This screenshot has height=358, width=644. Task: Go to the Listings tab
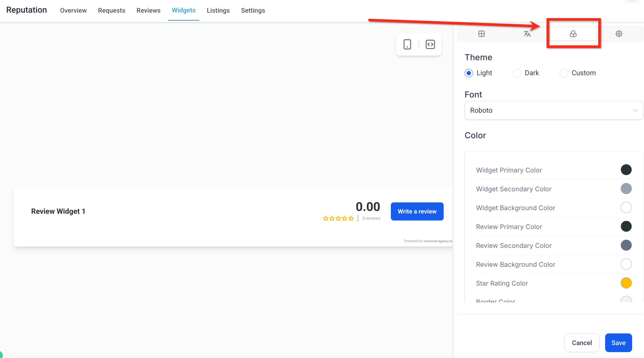tap(218, 10)
